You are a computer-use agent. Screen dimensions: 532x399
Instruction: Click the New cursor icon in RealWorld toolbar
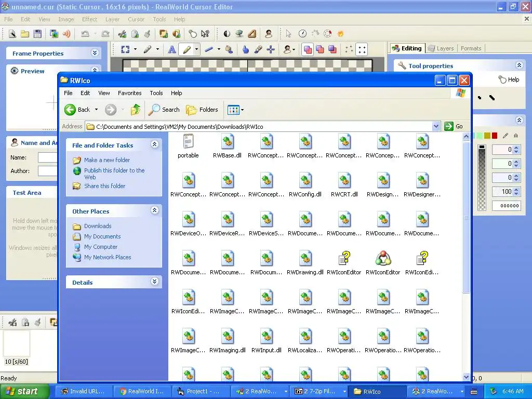tap(12, 34)
